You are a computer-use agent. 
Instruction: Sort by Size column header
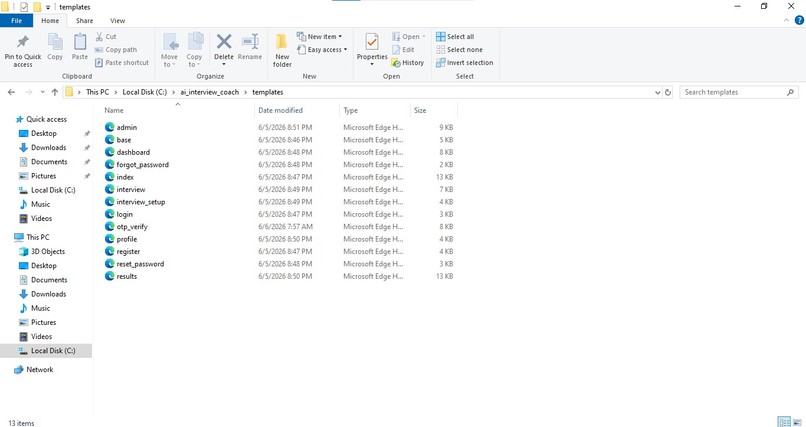point(434,110)
